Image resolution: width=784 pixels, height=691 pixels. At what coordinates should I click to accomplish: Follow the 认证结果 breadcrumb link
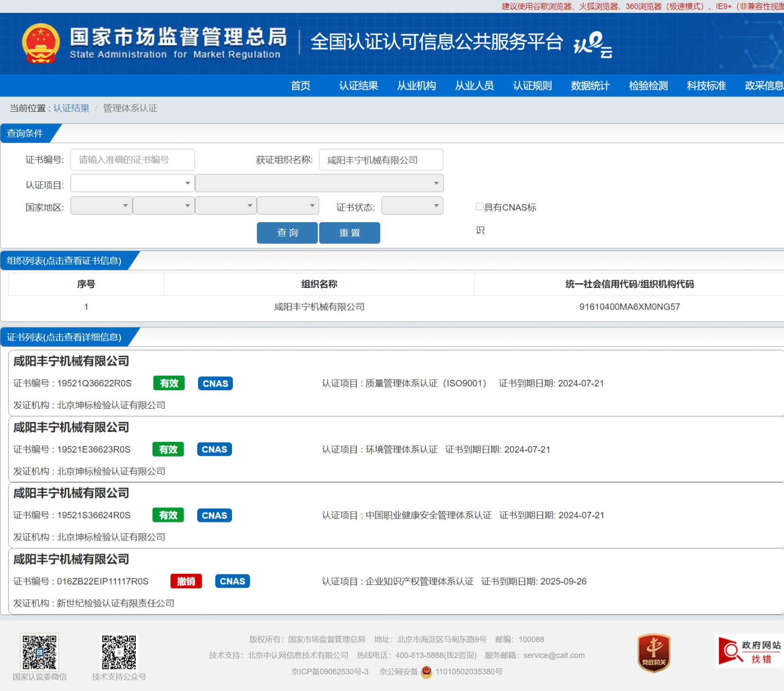click(x=71, y=108)
